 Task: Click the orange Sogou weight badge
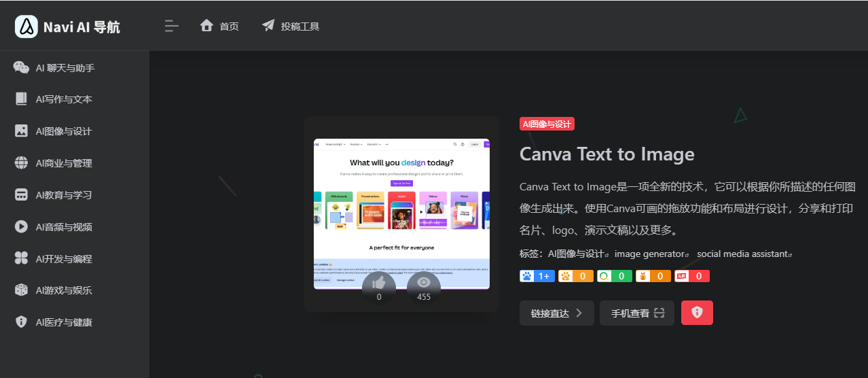pyautogui.click(x=653, y=276)
